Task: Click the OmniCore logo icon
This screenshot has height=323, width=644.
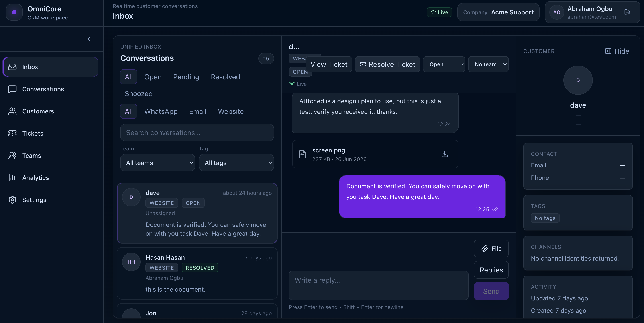Action: [x=14, y=12]
